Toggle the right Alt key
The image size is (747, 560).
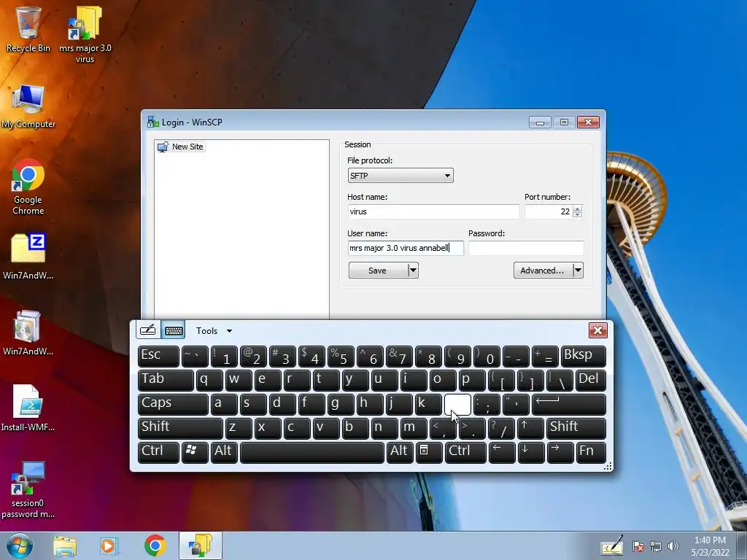400,452
